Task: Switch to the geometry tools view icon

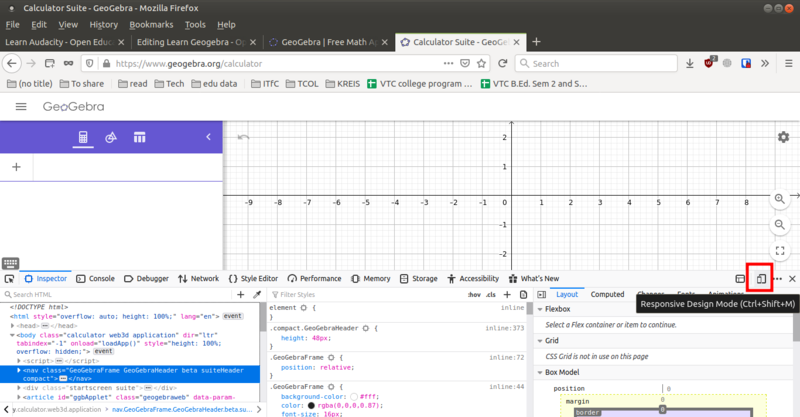Action: click(111, 137)
